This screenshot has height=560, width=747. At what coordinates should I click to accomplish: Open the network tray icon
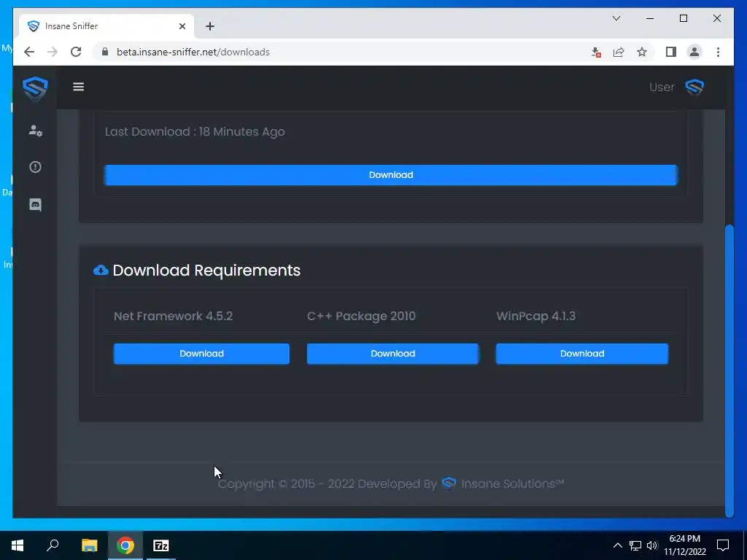pos(635,545)
